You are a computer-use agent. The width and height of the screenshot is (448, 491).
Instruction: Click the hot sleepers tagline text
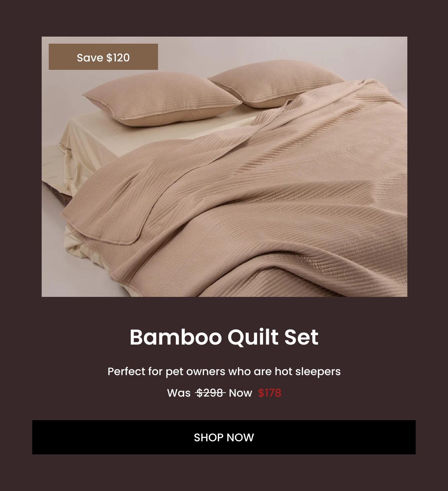[x=224, y=371]
